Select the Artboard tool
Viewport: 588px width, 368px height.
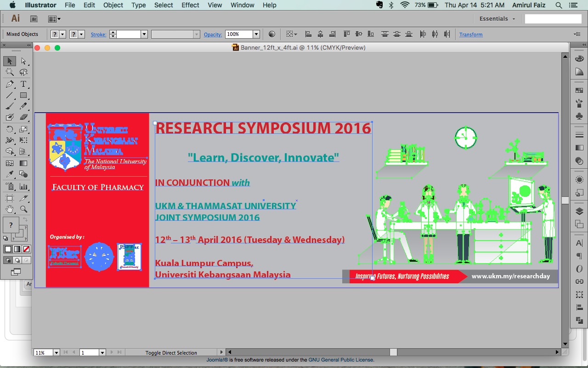pyautogui.click(x=10, y=198)
